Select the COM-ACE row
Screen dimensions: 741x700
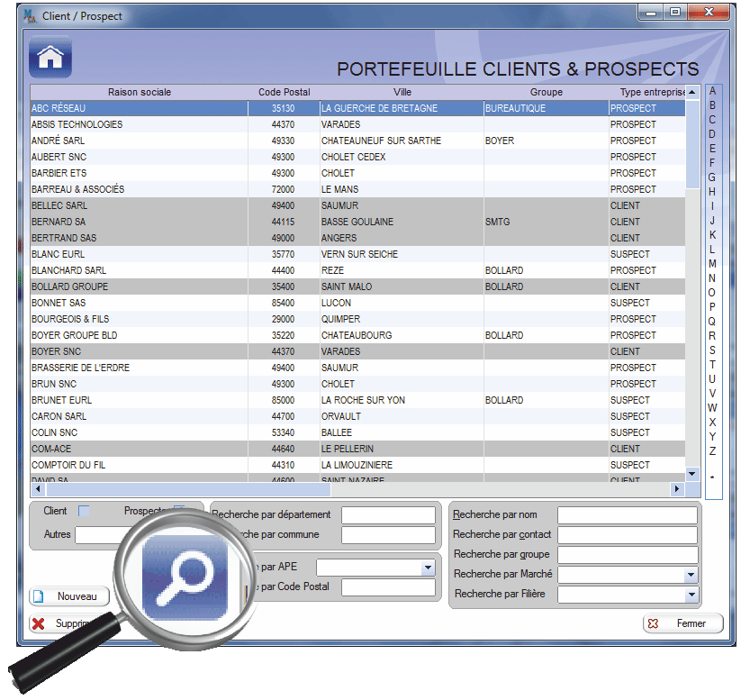point(357,449)
